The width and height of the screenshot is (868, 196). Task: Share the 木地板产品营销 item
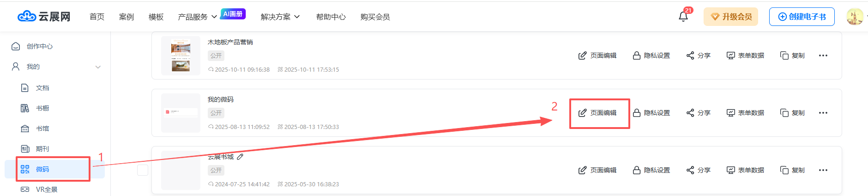pyautogui.click(x=698, y=55)
